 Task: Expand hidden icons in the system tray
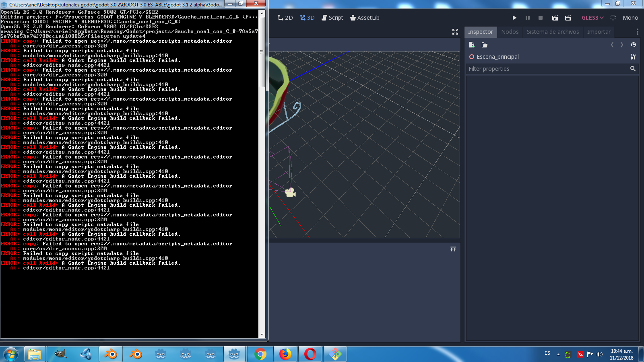559,354
